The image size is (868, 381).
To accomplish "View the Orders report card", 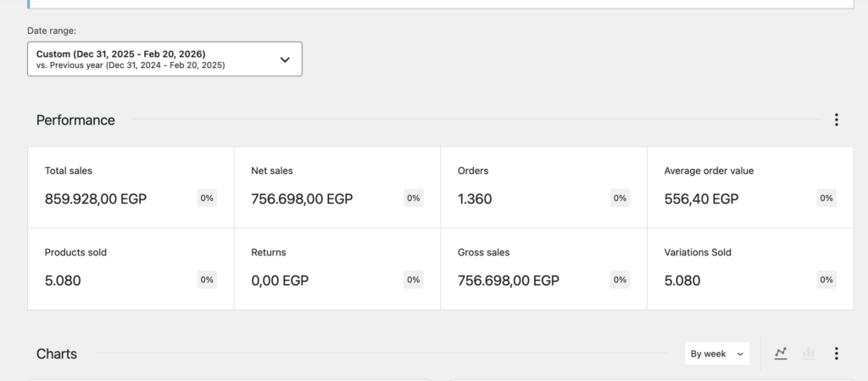I will (x=543, y=188).
